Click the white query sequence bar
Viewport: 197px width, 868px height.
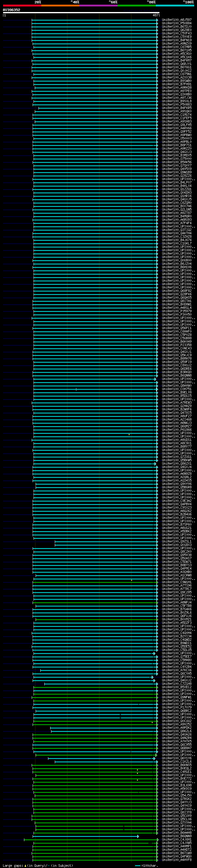(x=81, y=12)
